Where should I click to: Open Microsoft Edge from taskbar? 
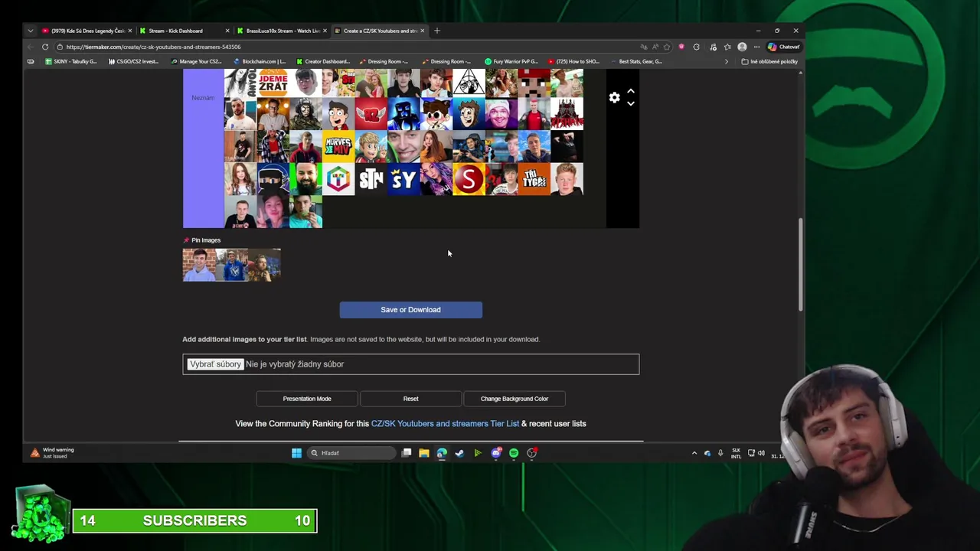[x=442, y=453]
